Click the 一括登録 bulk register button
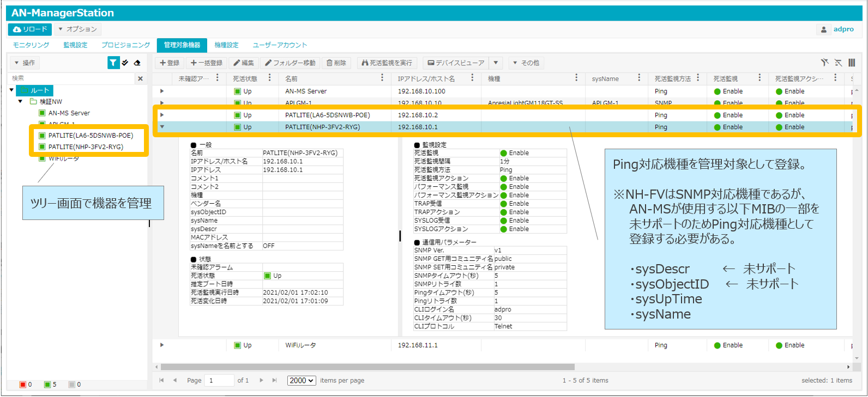Viewport: 868px width, 397px height. coord(207,63)
